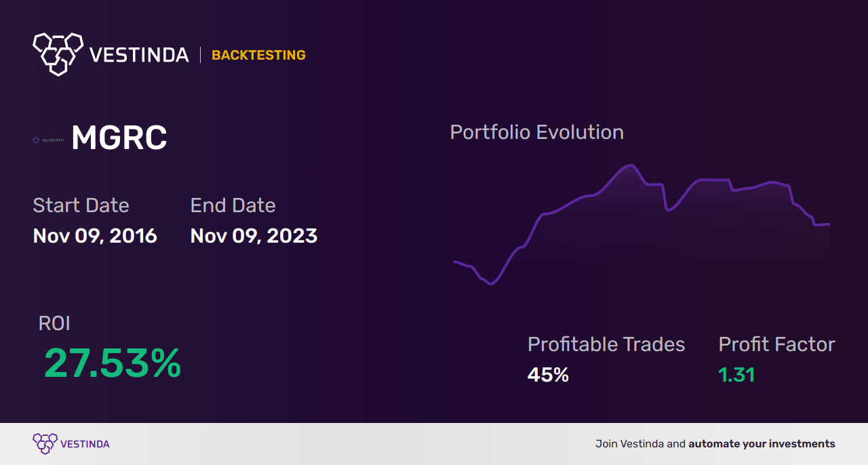This screenshot has height=465, width=868.
Task: Select the Profit Factor label
Action: (x=776, y=344)
